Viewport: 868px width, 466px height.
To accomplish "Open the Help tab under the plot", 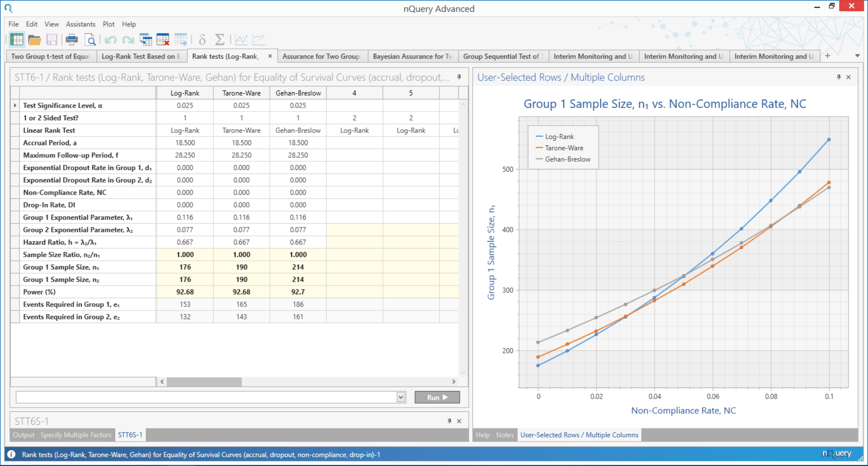I will click(482, 435).
